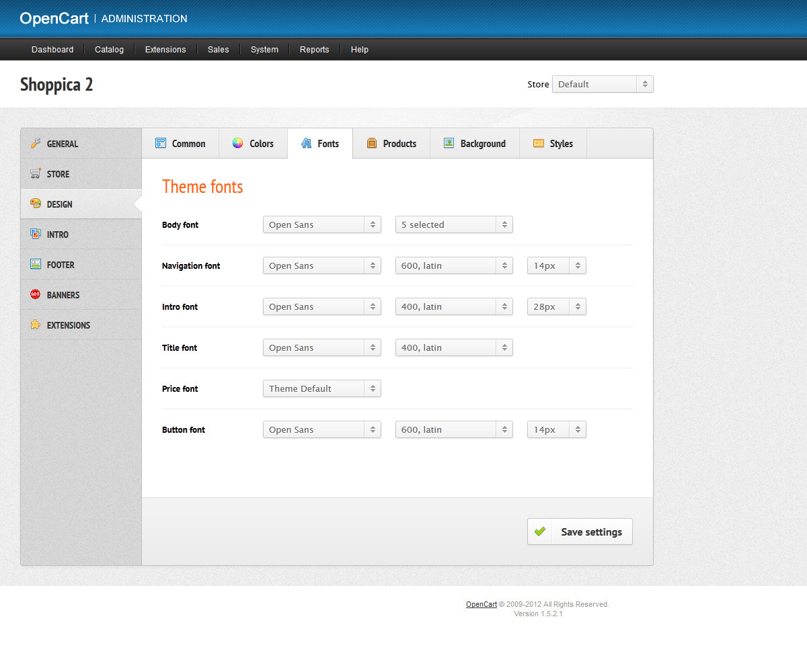Screen dimensions: 807x672
Task: Click the Intro sidebar icon
Action: coord(36,235)
